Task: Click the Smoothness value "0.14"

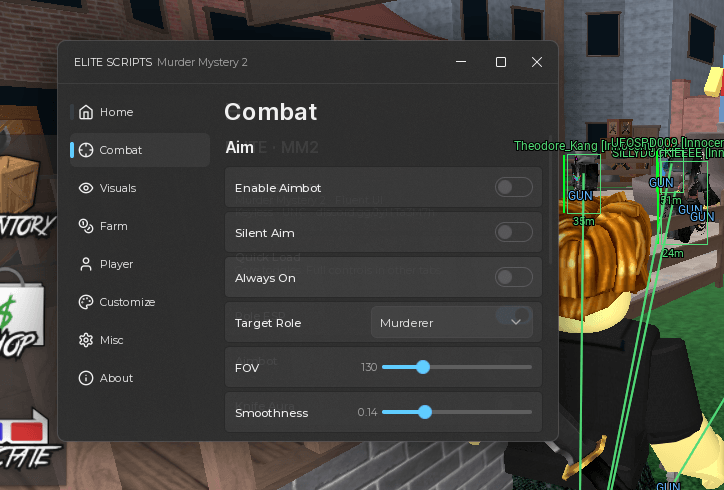Action: (x=368, y=412)
